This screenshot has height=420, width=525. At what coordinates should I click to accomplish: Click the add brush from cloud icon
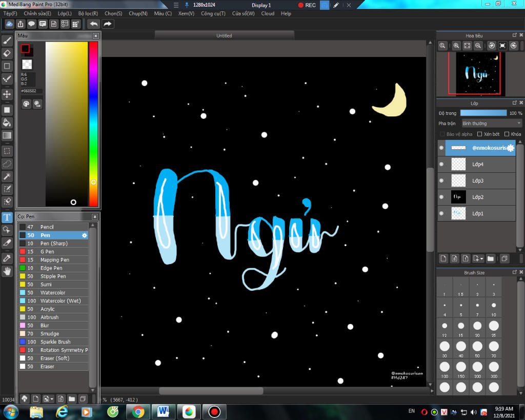coord(25,398)
